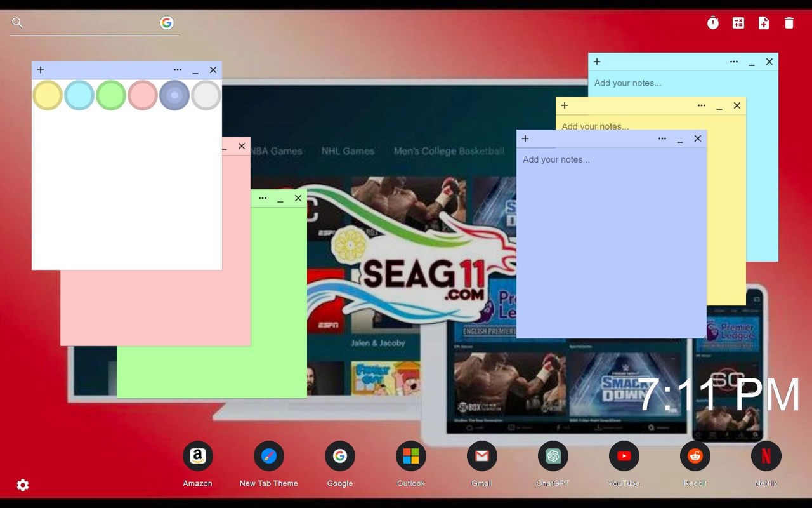Viewport: 812px width, 508px height.
Task: Open the timer tool in top toolbar
Action: tap(713, 23)
